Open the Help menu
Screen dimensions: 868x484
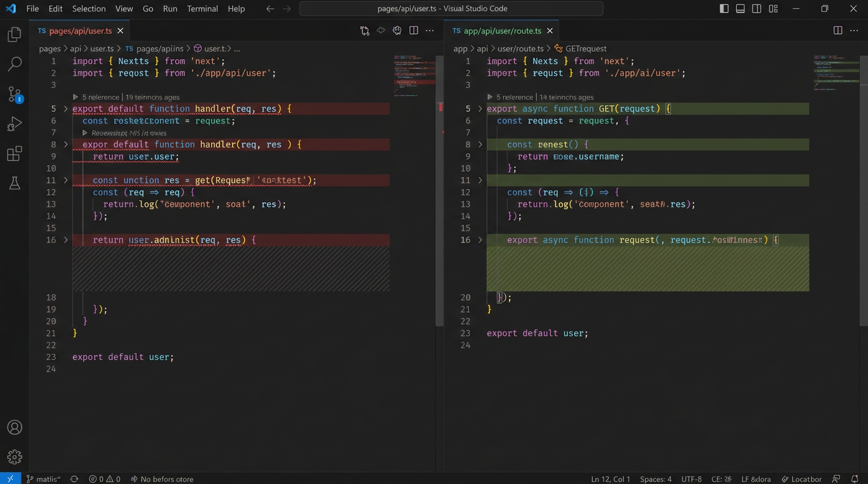(x=236, y=9)
